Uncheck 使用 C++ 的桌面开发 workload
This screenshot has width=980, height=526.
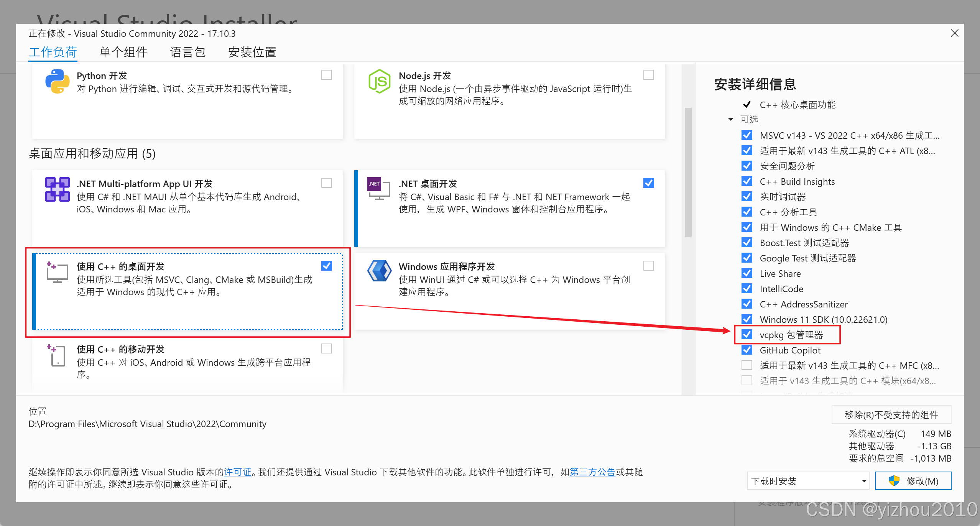327,266
